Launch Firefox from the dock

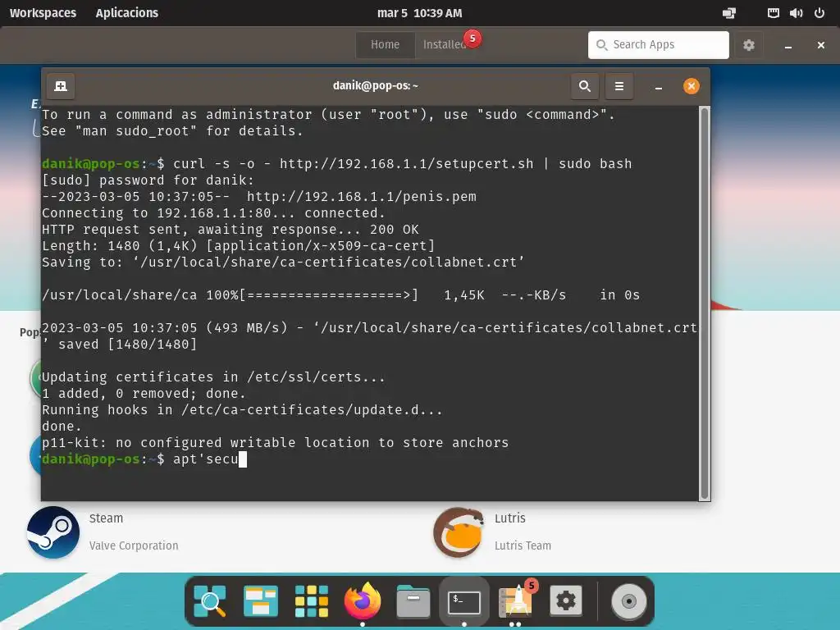pyautogui.click(x=362, y=600)
